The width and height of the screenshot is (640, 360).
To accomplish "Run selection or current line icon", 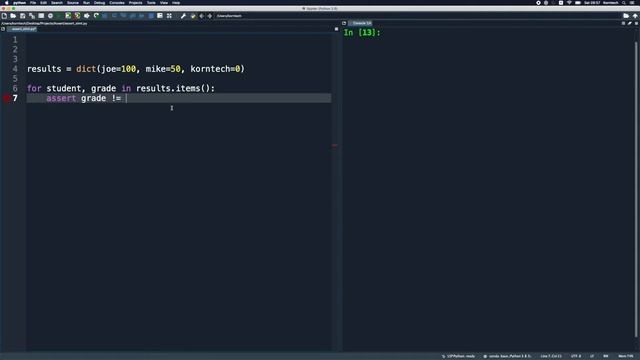I will click(87, 16).
